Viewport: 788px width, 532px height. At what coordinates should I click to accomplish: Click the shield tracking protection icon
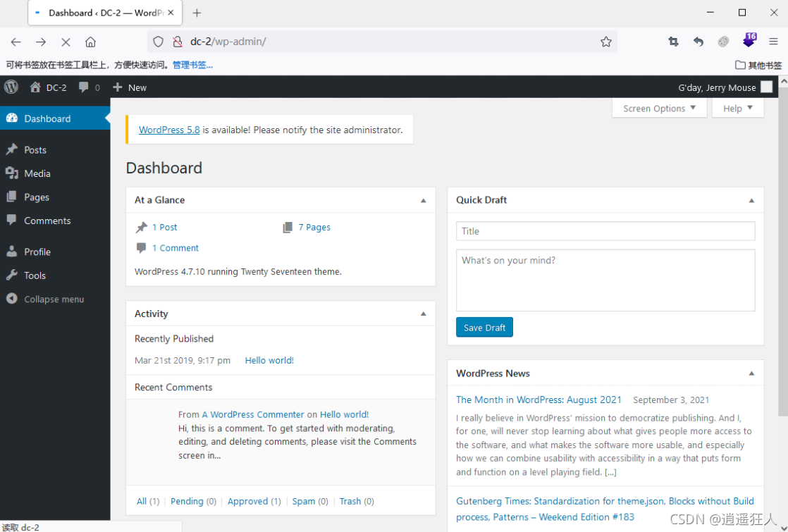(x=158, y=42)
